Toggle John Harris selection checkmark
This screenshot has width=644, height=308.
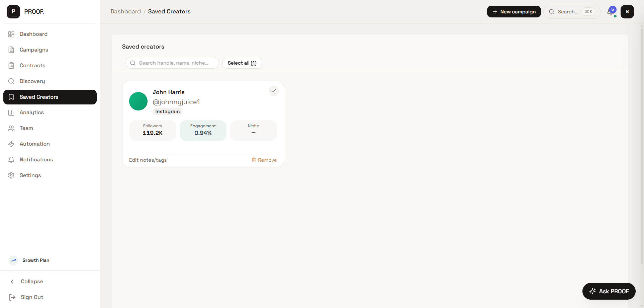pyautogui.click(x=274, y=91)
